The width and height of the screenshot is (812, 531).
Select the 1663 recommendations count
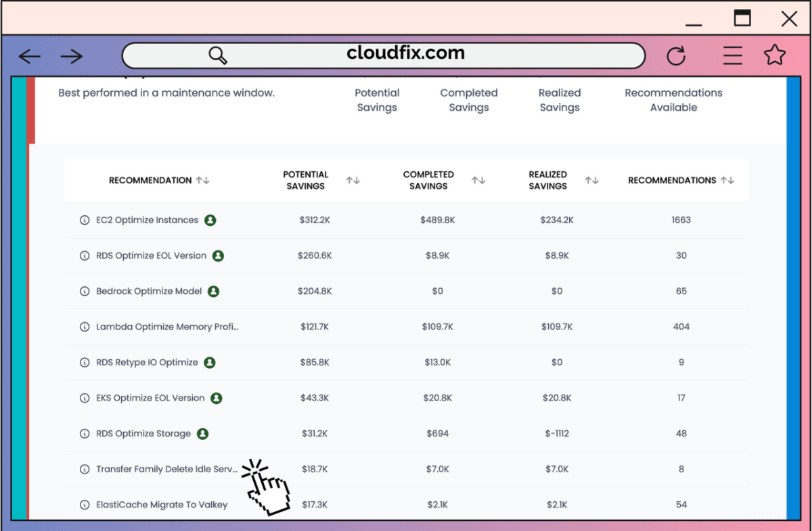(681, 221)
